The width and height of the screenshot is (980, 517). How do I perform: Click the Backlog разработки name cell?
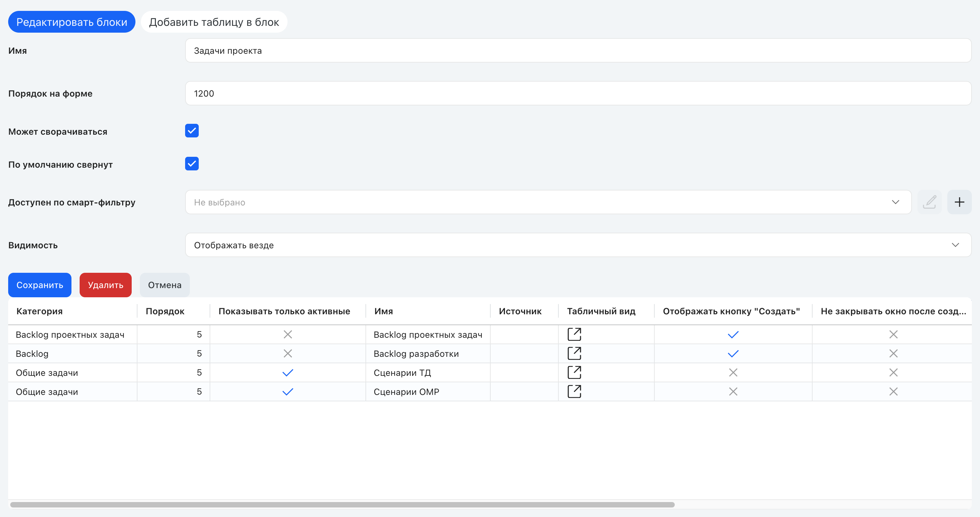(428, 353)
